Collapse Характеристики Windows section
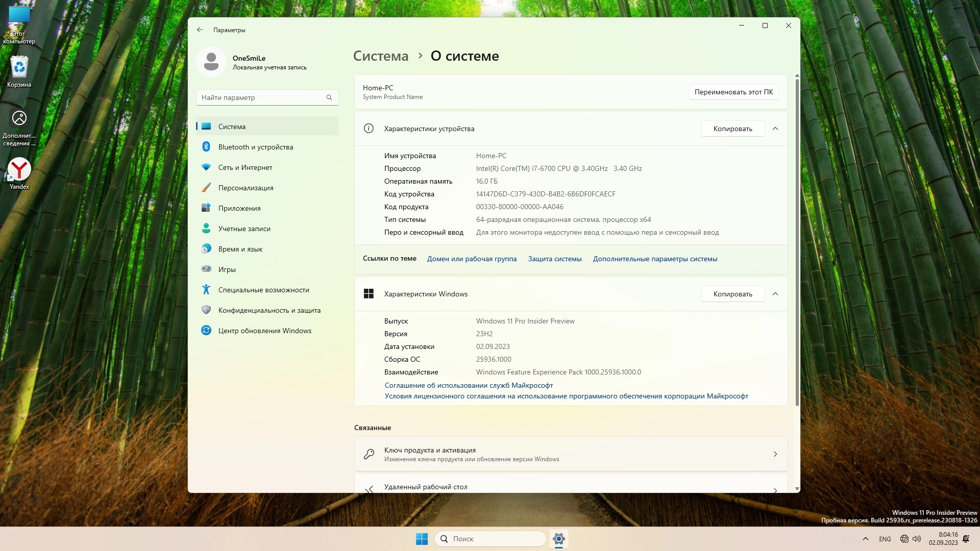The width and height of the screenshot is (980, 551). coord(775,294)
